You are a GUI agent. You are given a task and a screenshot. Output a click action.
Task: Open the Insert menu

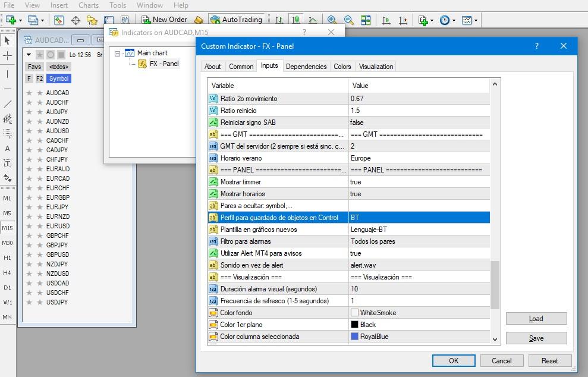pos(59,5)
